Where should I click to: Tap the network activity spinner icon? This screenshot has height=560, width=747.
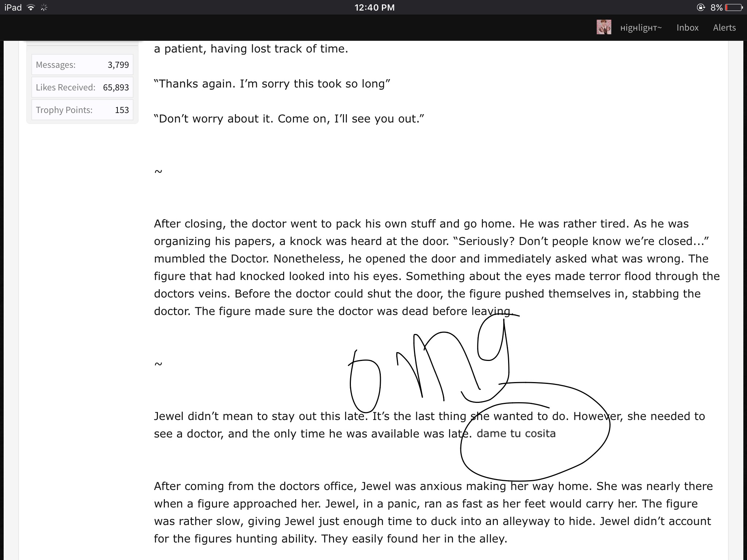pyautogui.click(x=44, y=7)
